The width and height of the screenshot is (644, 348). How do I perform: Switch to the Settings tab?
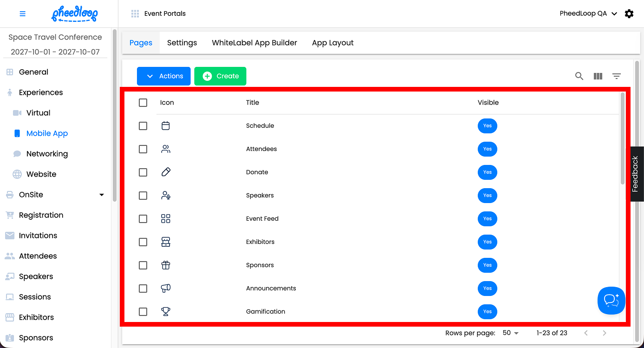[182, 43]
